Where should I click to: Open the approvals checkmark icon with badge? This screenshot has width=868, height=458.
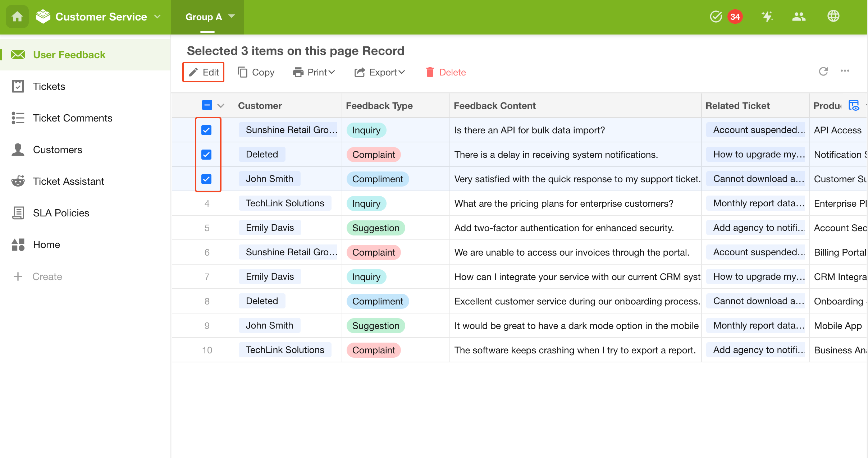[x=716, y=17]
